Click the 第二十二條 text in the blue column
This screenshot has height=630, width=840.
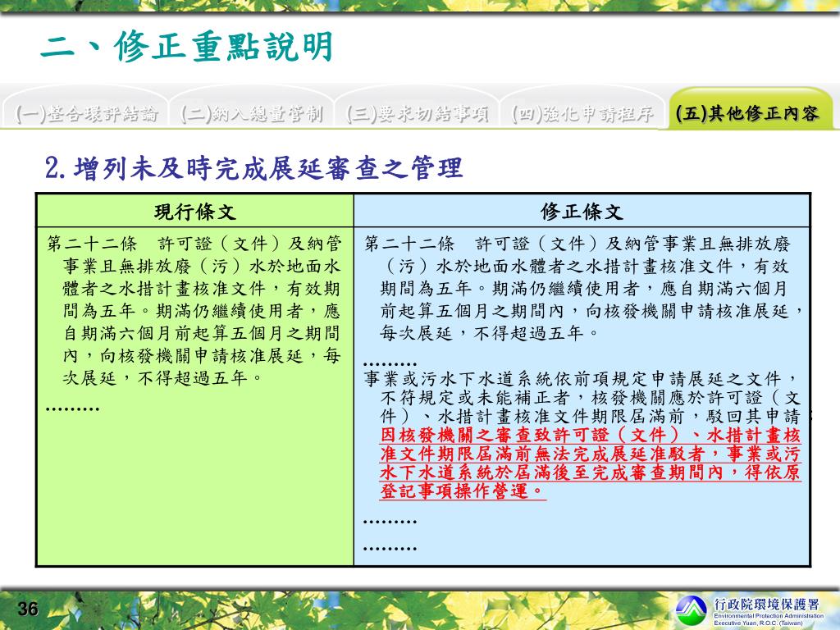409,244
